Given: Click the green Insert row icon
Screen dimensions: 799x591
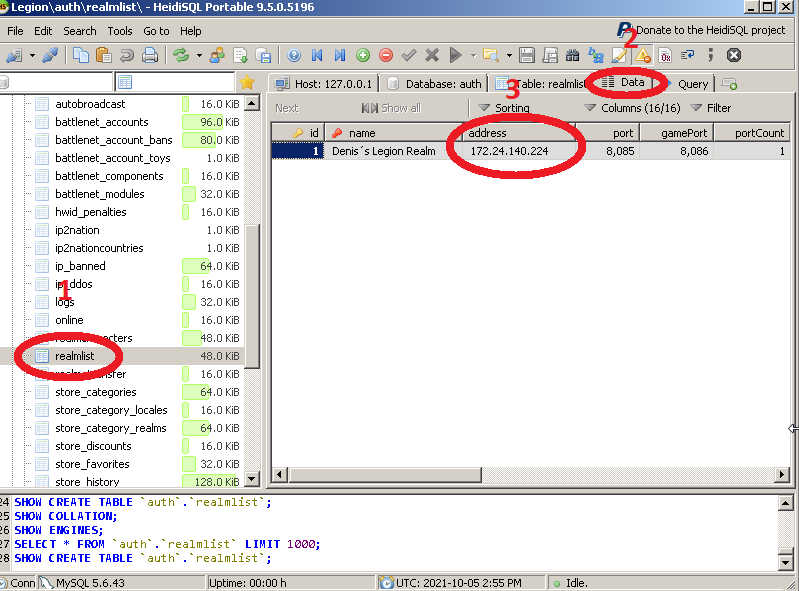Looking at the screenshot, I should 362,56.
